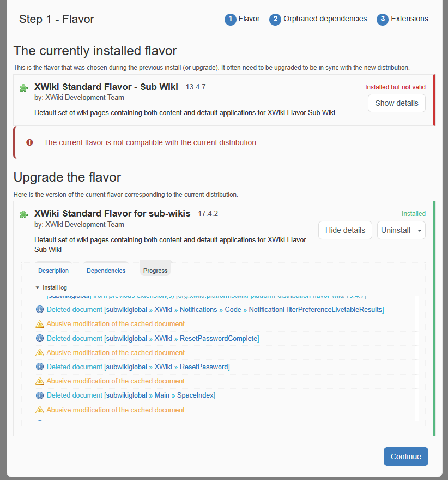The height and width of the screenshot is (480, 448).
Task: Click the Extensions step label
Action: pos(409,19)
